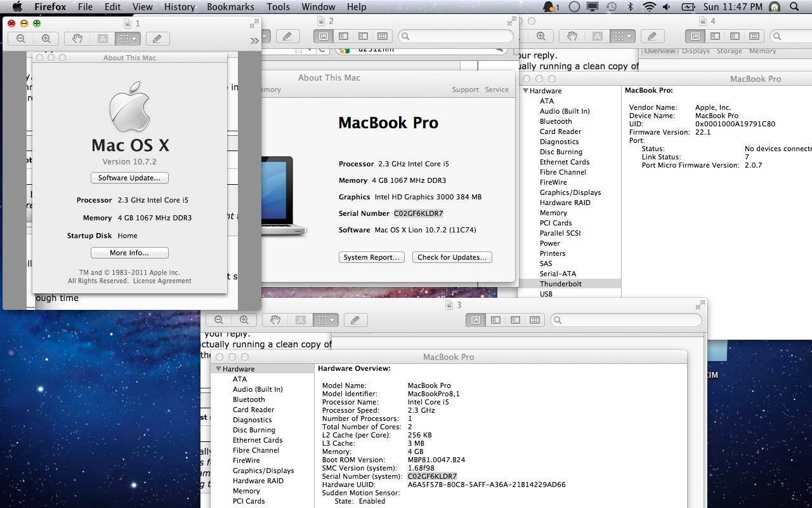Click the Annotate pencil icon in window 4

point(652,36)
